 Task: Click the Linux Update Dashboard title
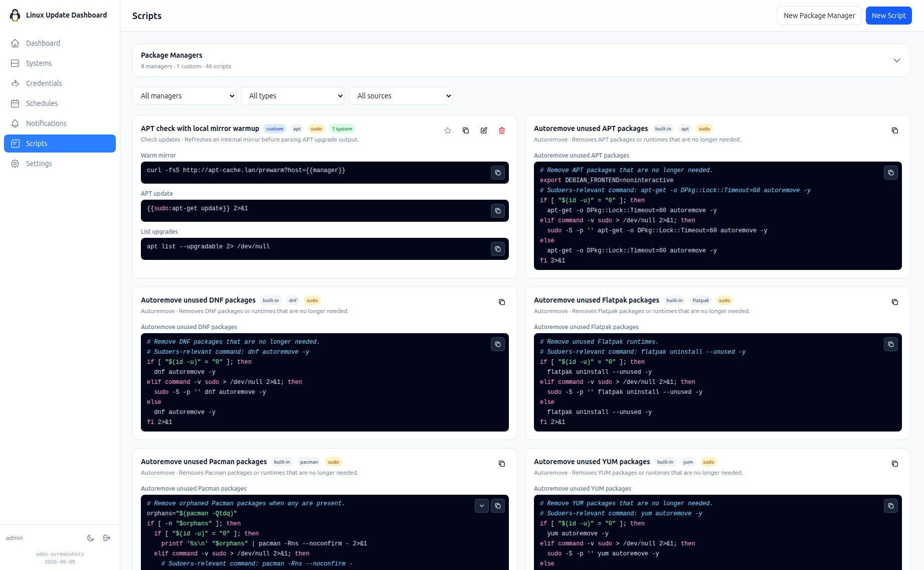[66, 15]
